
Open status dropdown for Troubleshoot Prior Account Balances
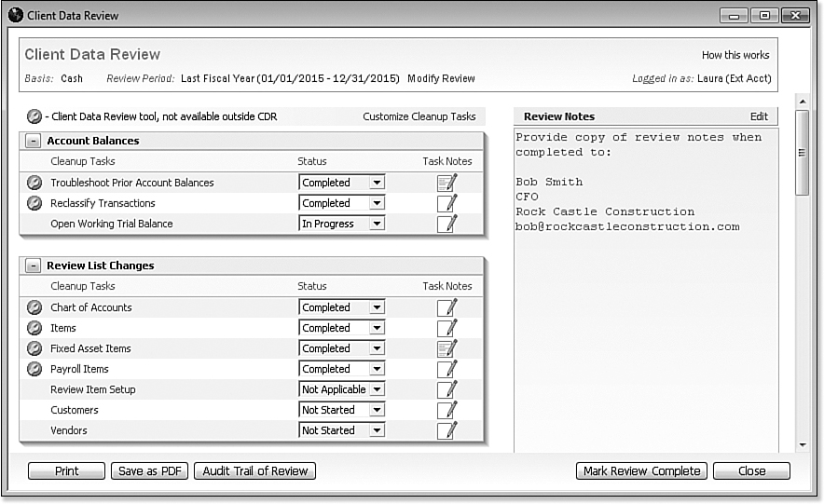point(377,183)
